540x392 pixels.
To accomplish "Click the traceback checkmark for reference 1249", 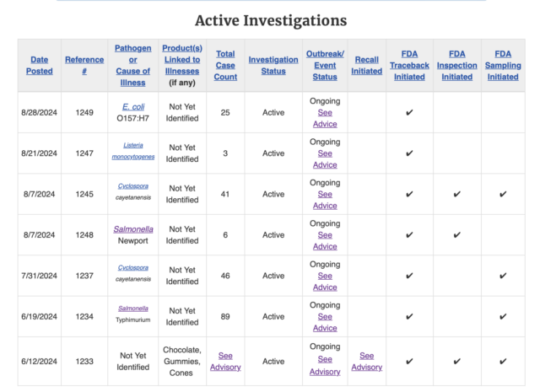I will click(409, 113).
